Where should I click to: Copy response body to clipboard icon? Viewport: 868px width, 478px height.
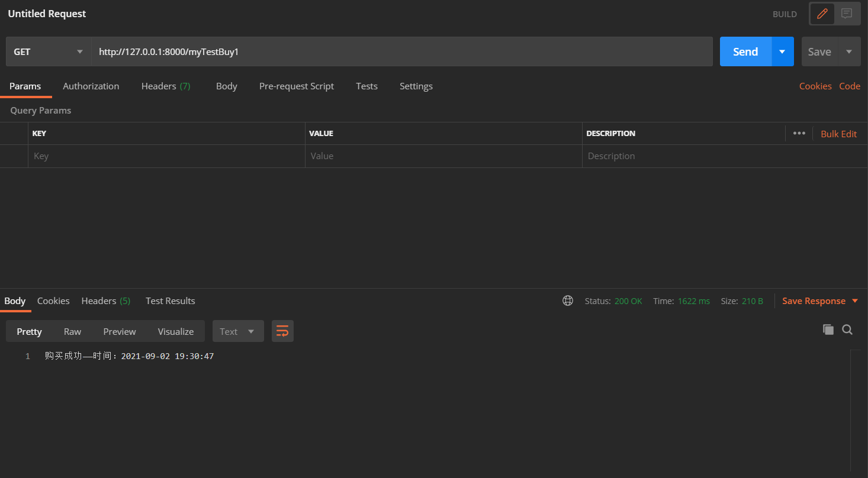click(828, 330)
